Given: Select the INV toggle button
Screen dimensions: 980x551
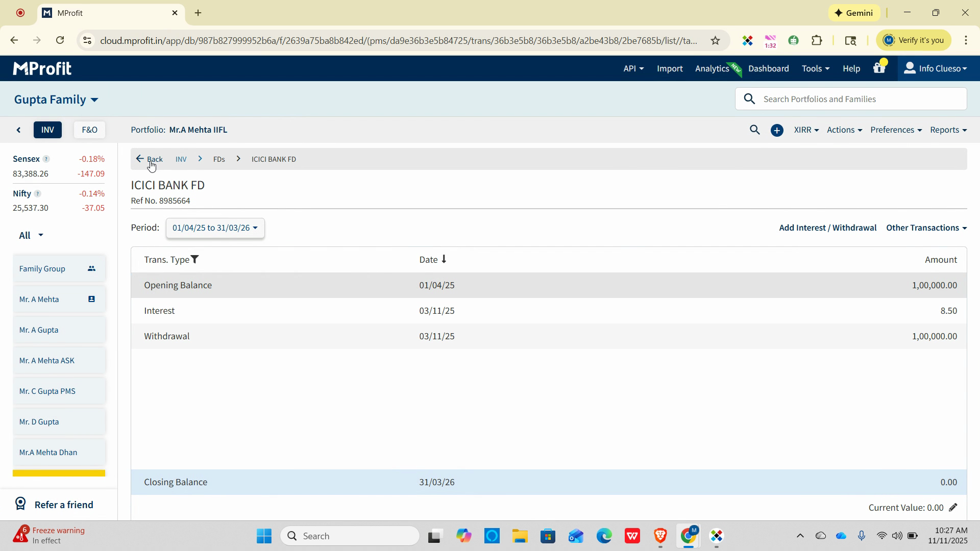Looking at the screenshot, I should [x=47, y=130].
